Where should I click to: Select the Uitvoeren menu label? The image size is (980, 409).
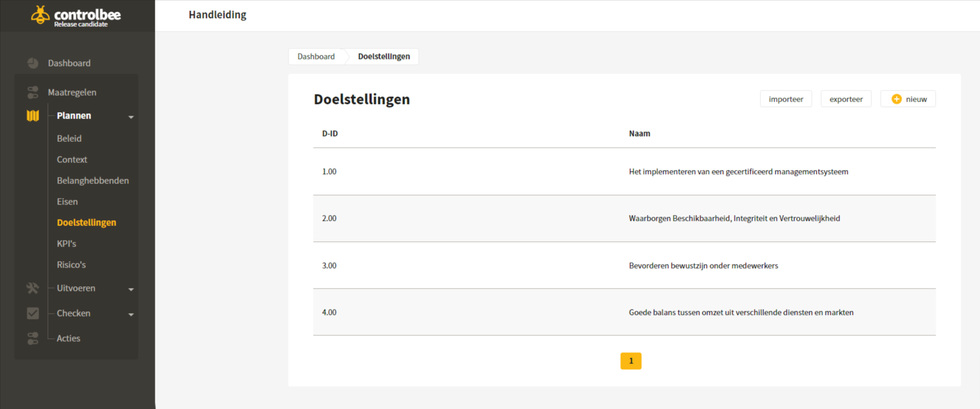76,288
